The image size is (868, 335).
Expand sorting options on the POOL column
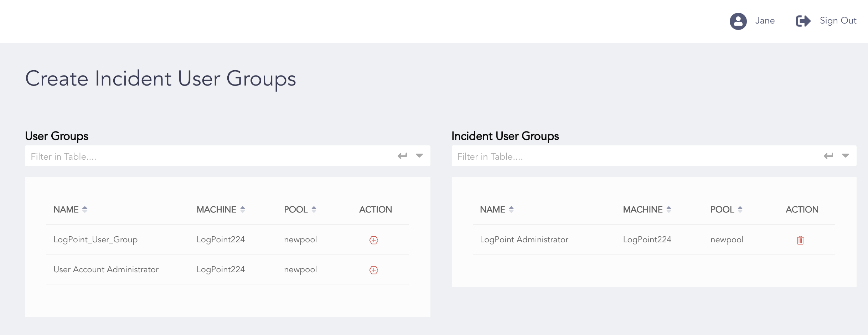(x=314, y=210)
